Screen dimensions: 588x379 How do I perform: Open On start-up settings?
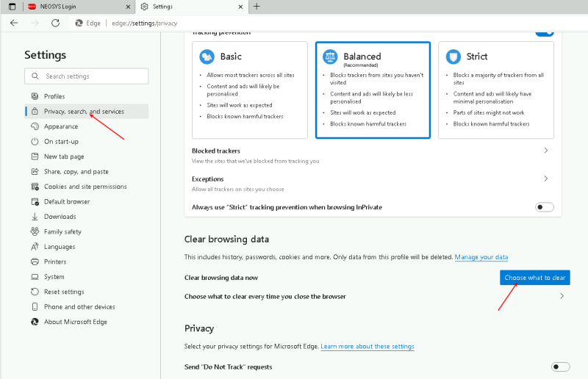(x=87, y=141)
